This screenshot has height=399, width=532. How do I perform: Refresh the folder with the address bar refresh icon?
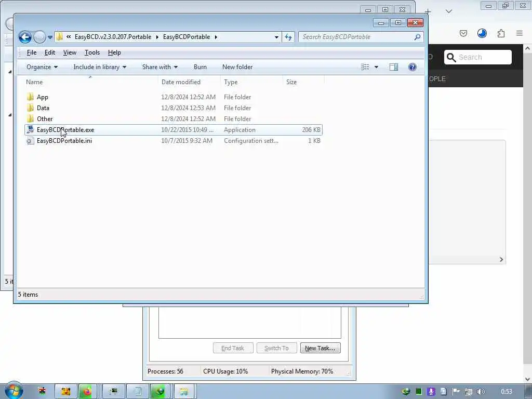(288, 37)
